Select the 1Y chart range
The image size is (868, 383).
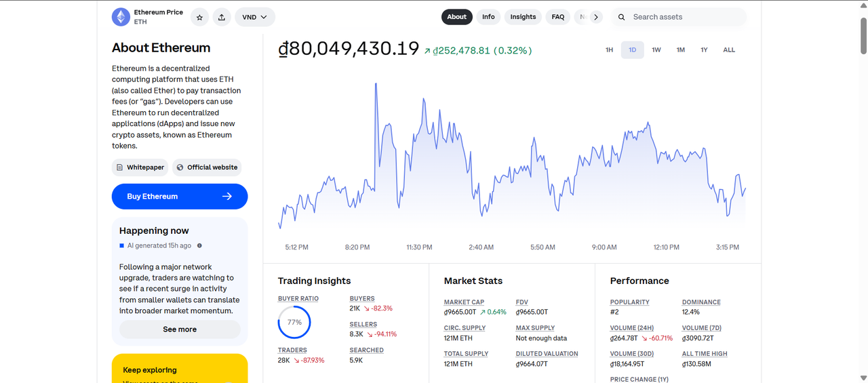pyautogui.click(x=704, y=50)
